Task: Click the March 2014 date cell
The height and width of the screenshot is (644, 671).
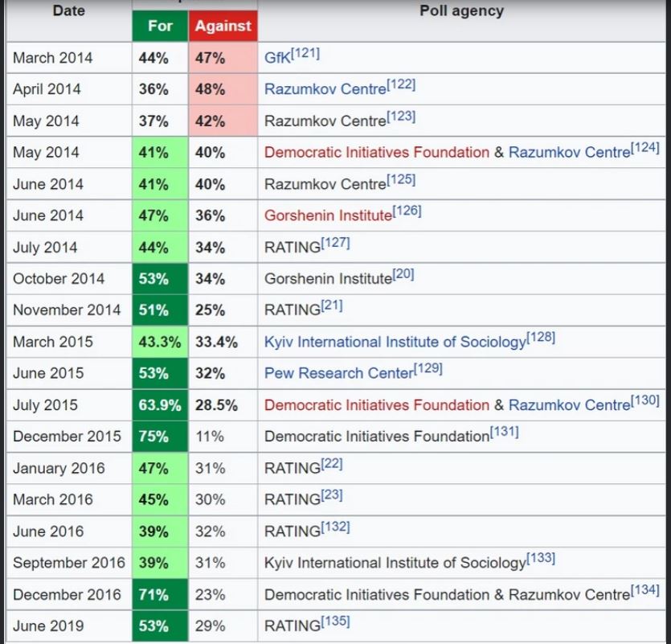Action: (x=53, y=58)
